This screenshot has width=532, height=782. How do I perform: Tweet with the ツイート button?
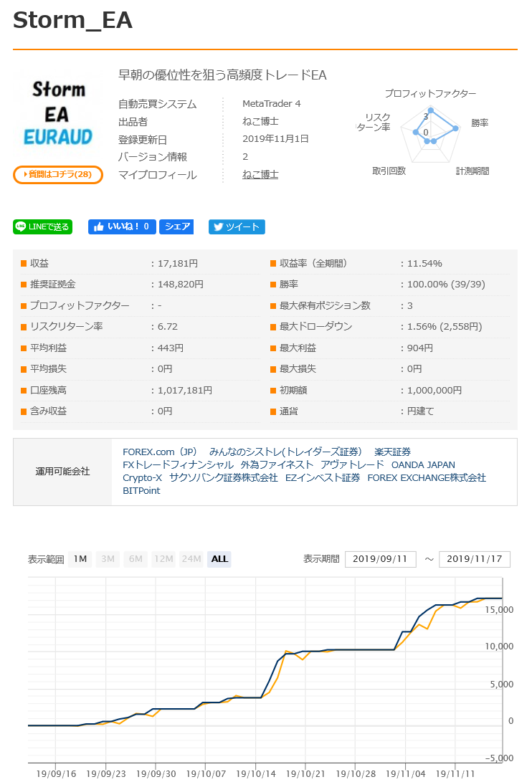pos(237,227)
